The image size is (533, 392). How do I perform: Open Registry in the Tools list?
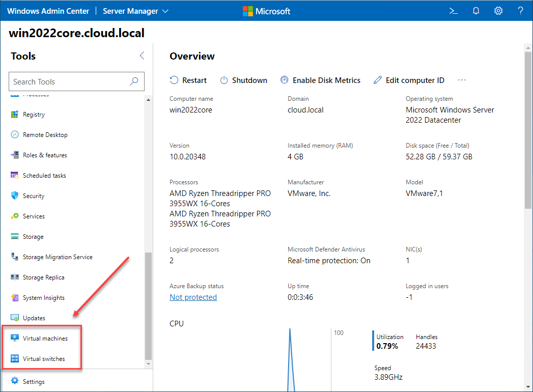tap(34, 115)
